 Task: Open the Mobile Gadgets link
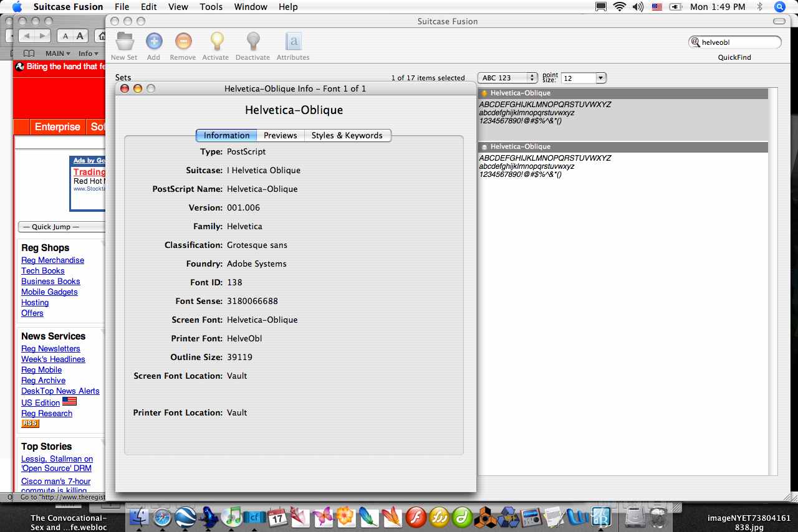pos(49,292)
